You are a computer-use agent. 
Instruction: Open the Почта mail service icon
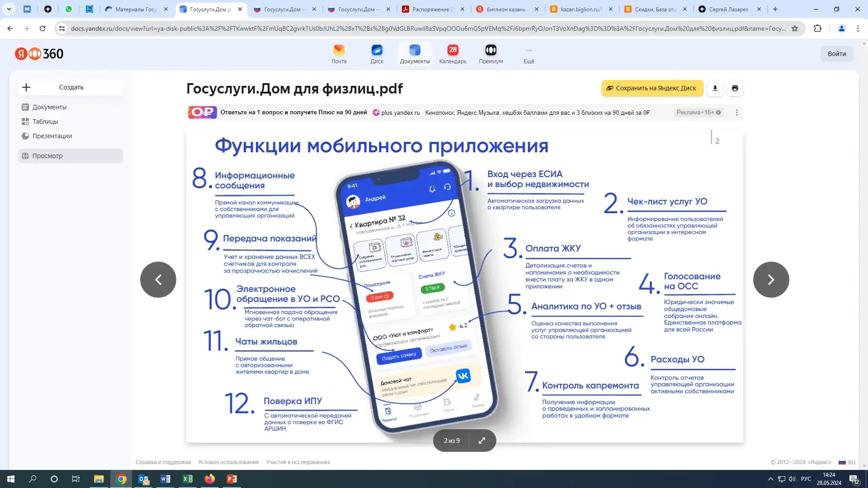[x=339, y=54]
